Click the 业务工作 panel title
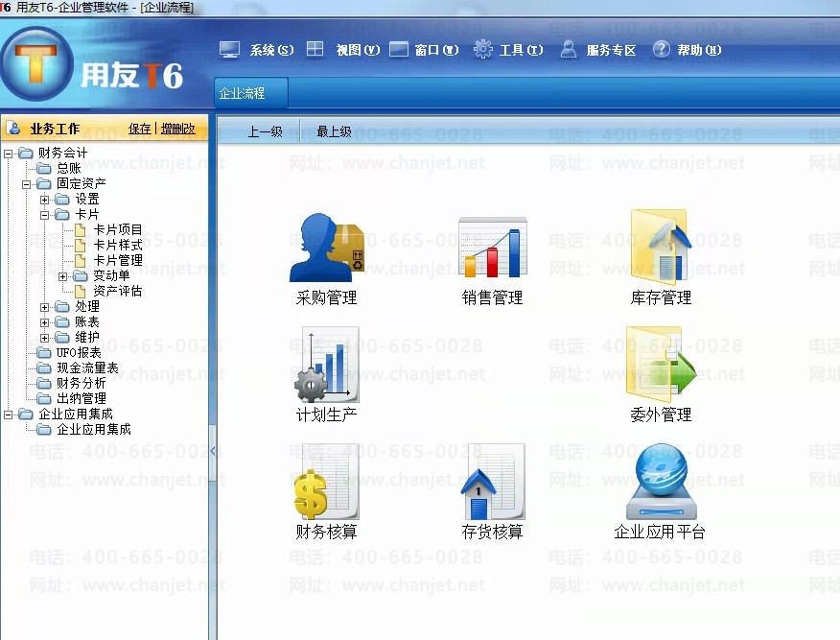The width and height of the screenshot is (840, 640). 55,129
